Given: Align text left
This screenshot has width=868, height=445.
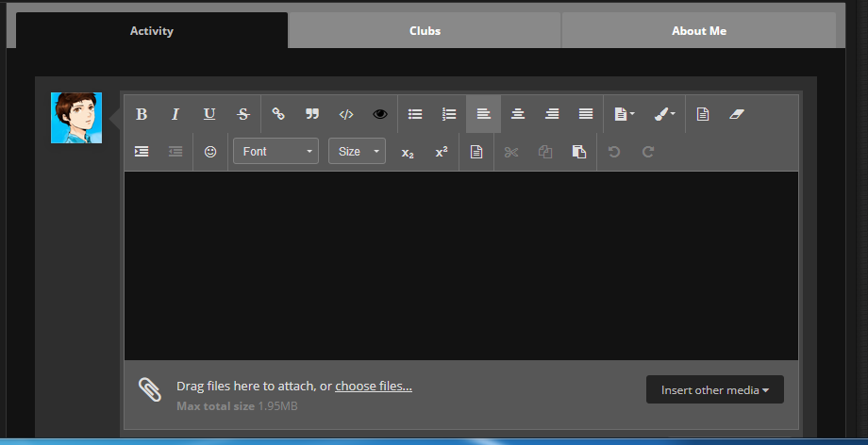Looking at the screenshot, I should pos(483,114).
